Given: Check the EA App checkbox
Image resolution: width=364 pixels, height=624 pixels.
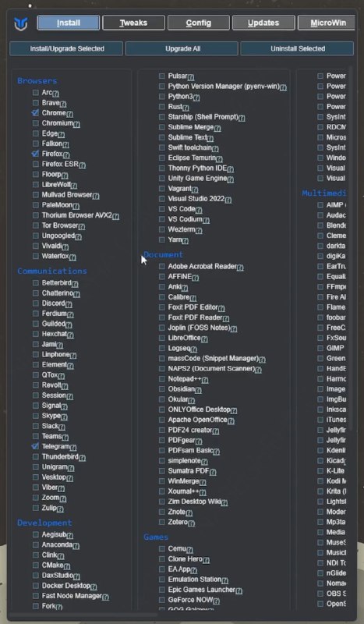Looking at the screenshot, I should coord(161,569).
